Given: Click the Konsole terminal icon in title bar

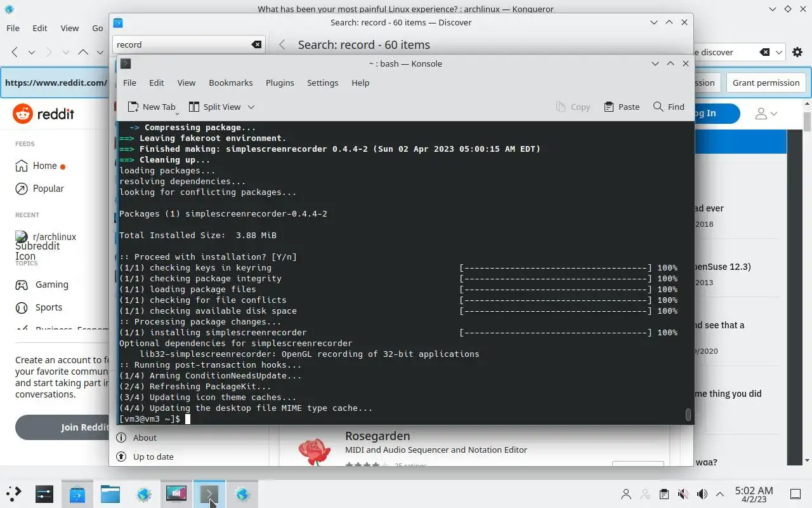Looking at the screenshot, I should pyautogui.click(x=126, y=63).
